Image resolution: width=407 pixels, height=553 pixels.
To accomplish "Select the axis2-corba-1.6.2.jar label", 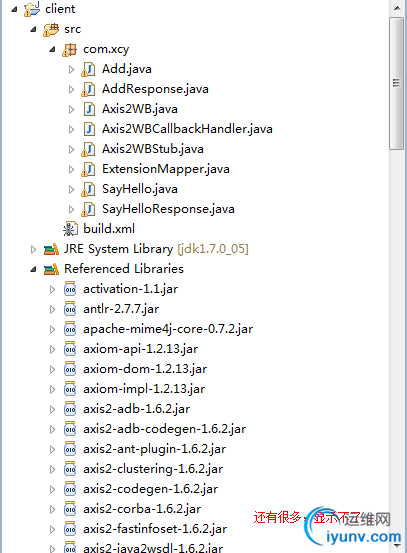I will (x=142, y=509).
